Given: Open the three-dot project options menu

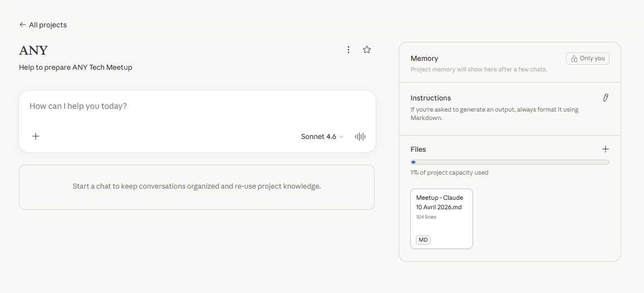Looking at the screenshot, I should 348,50.
